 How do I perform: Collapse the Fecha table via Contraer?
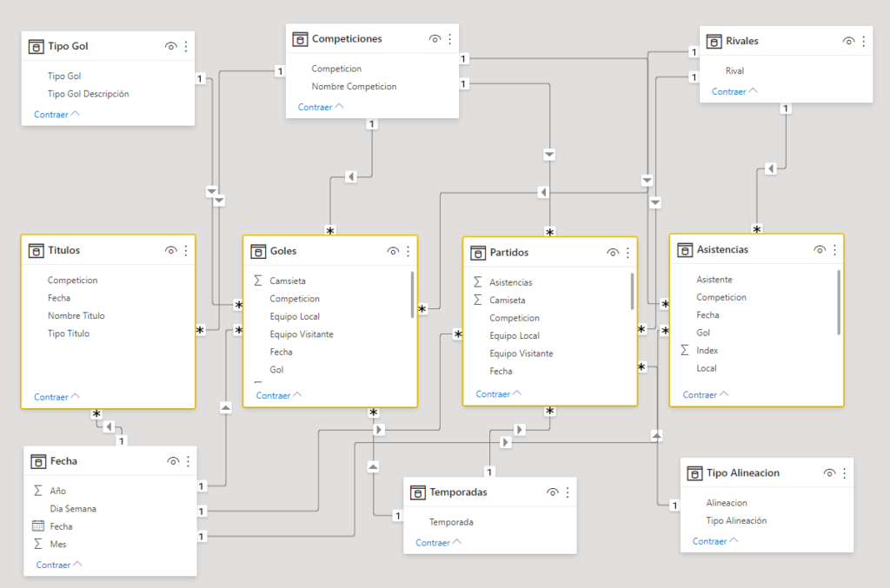point(59,565)
